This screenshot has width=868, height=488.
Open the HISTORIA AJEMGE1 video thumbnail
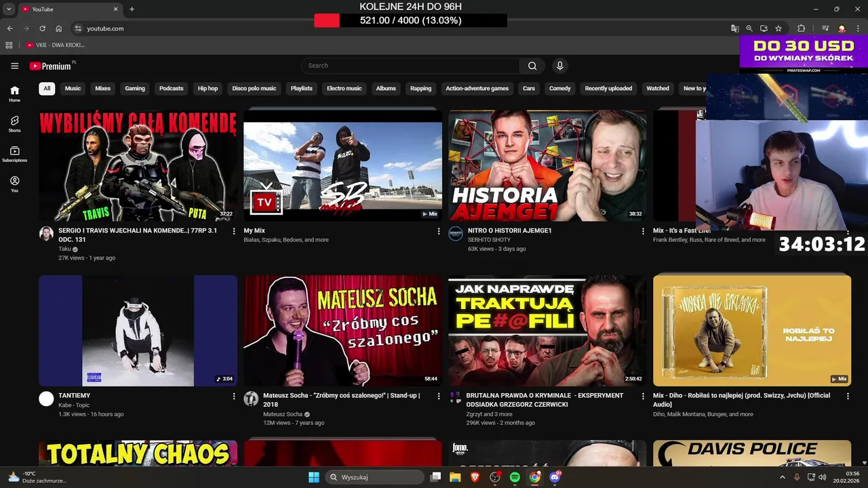click(x=547, y=165)
